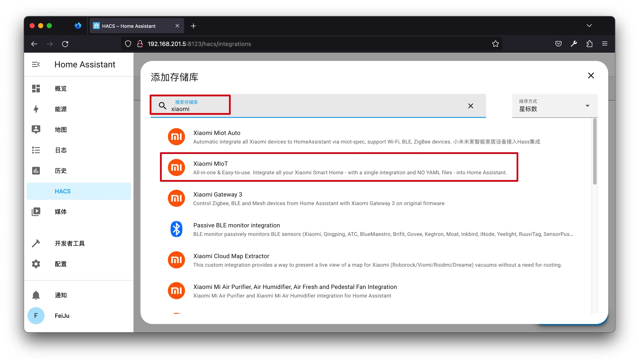
Task: Click the Xiaomi Mi Air Purifier logo
Action: coord(176,290)
